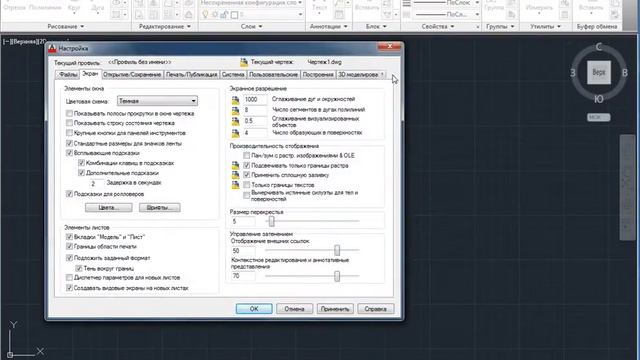Switch to the 'Открытие/Сохранение' tab
The width and height of the screenshot is (640, 360).
(x=132, y=75)
